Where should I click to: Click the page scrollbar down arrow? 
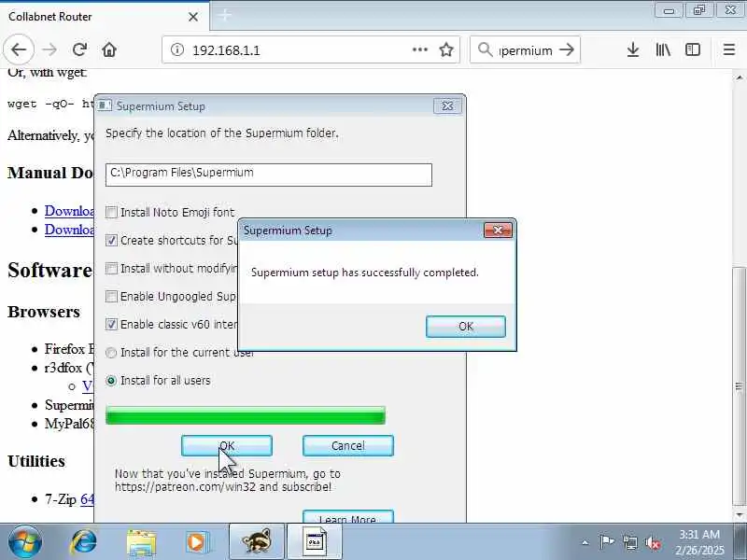click(x=739, y=515)
